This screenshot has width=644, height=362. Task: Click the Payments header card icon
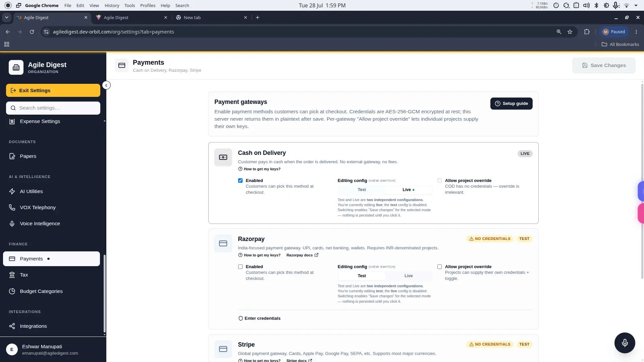[x=122, y=65]
